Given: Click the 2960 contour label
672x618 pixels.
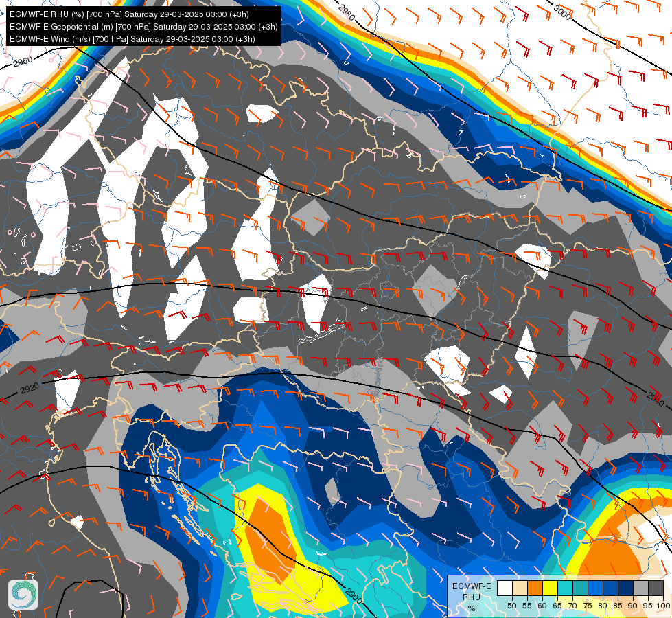Looking at the screenshot, I should [23, 62].
